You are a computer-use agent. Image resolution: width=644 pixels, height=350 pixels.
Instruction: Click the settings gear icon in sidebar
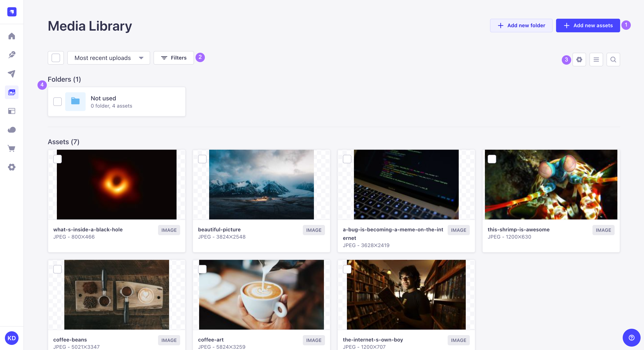[12, 167]
